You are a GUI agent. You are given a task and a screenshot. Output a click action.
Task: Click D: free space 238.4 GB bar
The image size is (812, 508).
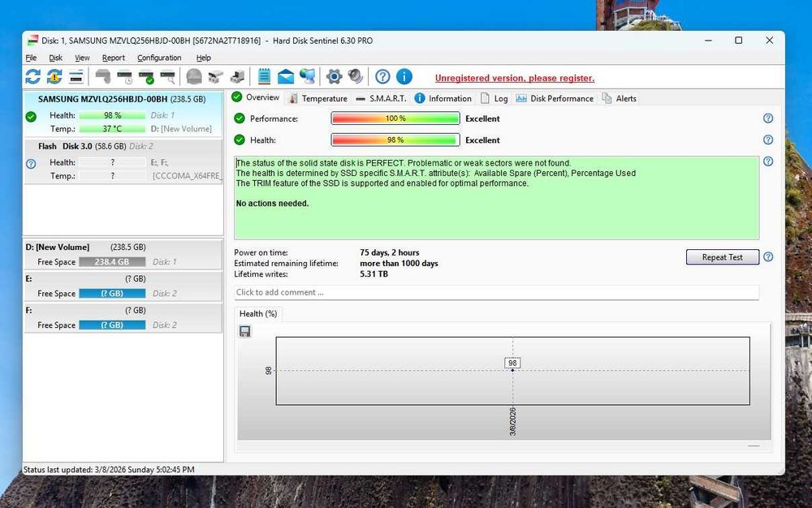[112, 262]
